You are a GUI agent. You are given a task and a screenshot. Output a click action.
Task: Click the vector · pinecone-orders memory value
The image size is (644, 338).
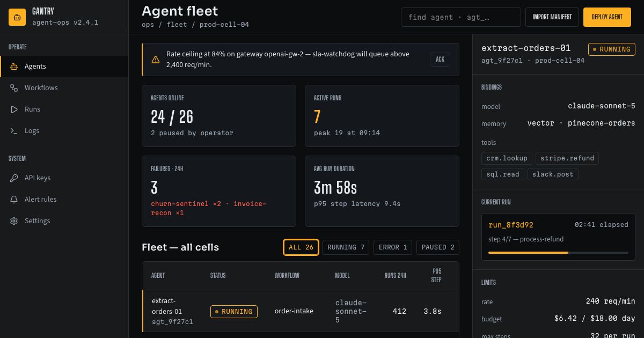point(581,123)
